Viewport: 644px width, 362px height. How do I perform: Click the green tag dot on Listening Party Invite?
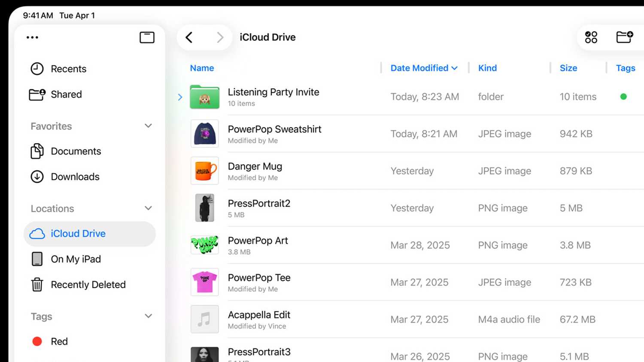[623, 97]
